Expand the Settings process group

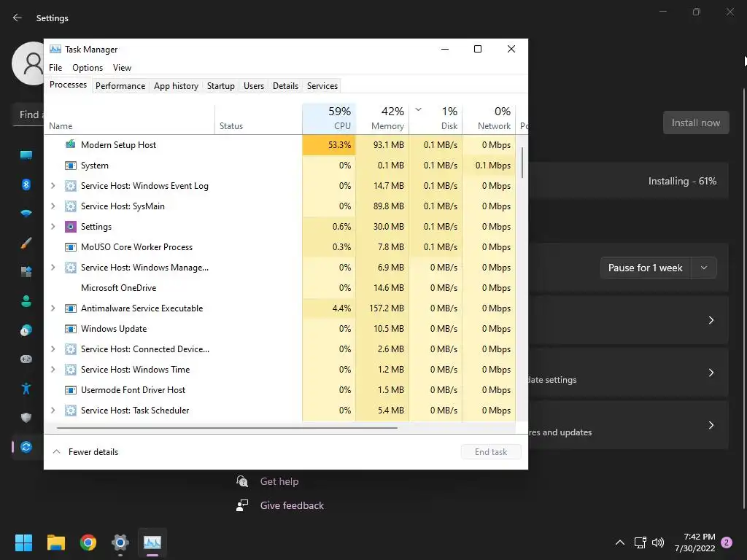coord(53,227)
